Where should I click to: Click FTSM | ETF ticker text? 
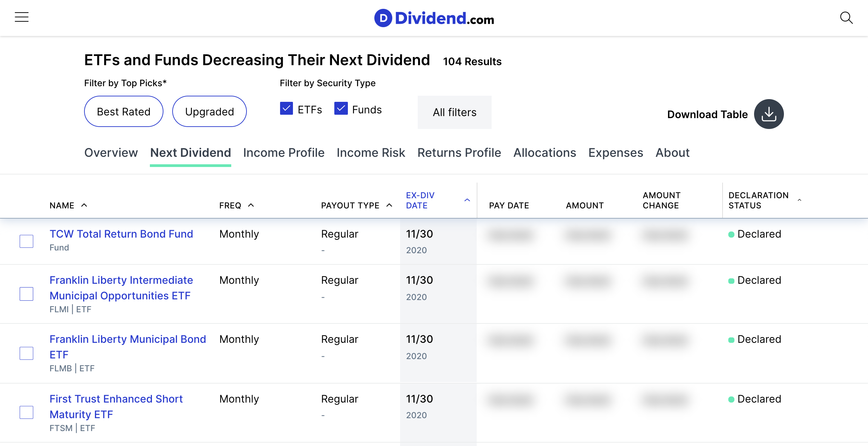(x=72, y=428)
